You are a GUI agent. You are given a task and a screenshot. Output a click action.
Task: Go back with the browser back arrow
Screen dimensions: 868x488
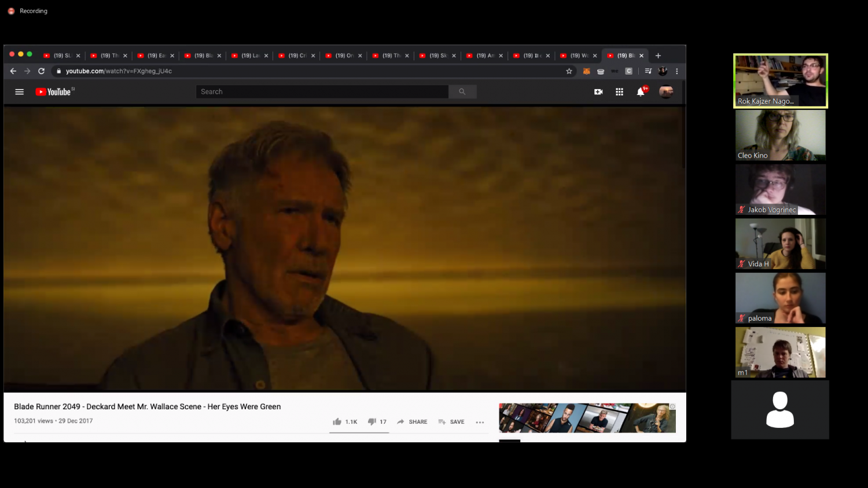(13, 71)
